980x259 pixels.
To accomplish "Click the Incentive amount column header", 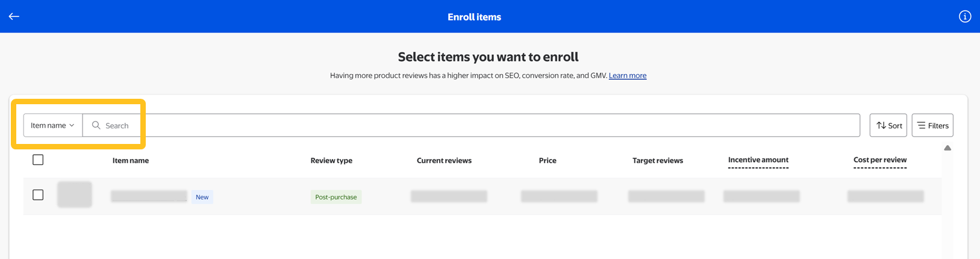I will [758, 160].
